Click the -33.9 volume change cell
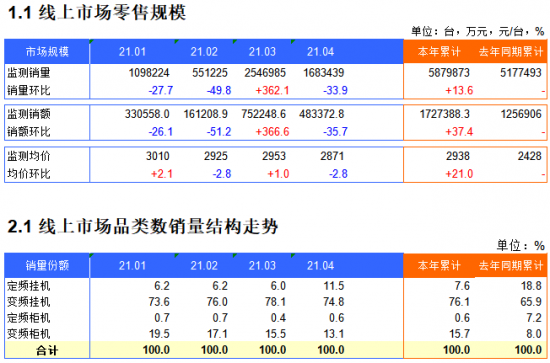The width and height of the screenshot is (550, 363). coord(335,90)
